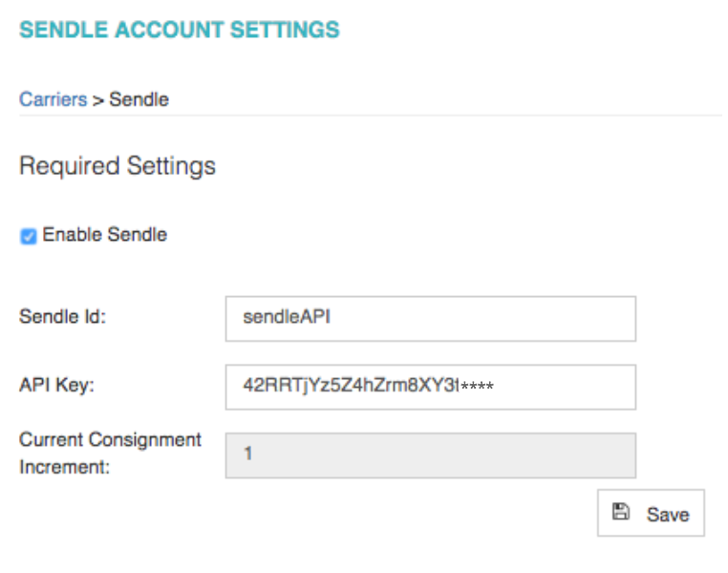Screen dimensions: 728x573
Task: Click the Sendle breadcrumb item
Action: pyautogui.click(x=139, y=99)
